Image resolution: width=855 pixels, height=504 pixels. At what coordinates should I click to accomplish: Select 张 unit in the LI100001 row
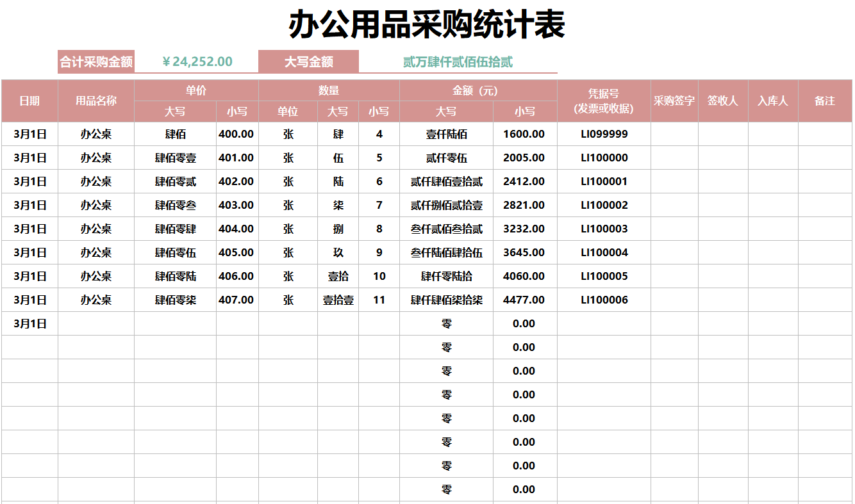pos(288,181)
